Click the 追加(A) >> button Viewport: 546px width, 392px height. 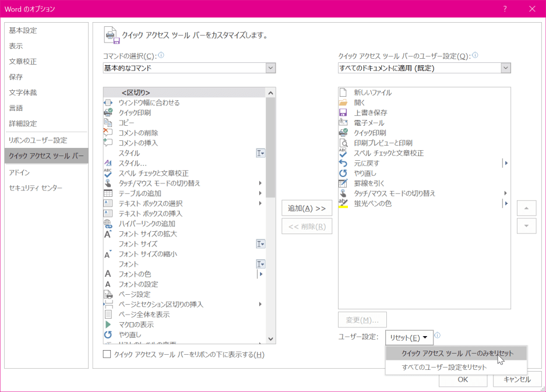click(307, 208)
